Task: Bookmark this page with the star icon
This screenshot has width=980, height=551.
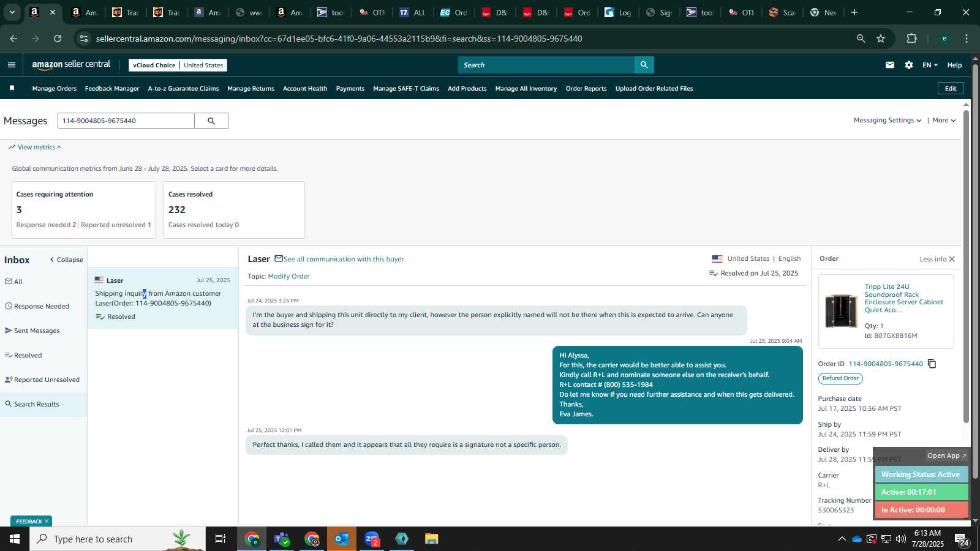Action: click(881, 39)
